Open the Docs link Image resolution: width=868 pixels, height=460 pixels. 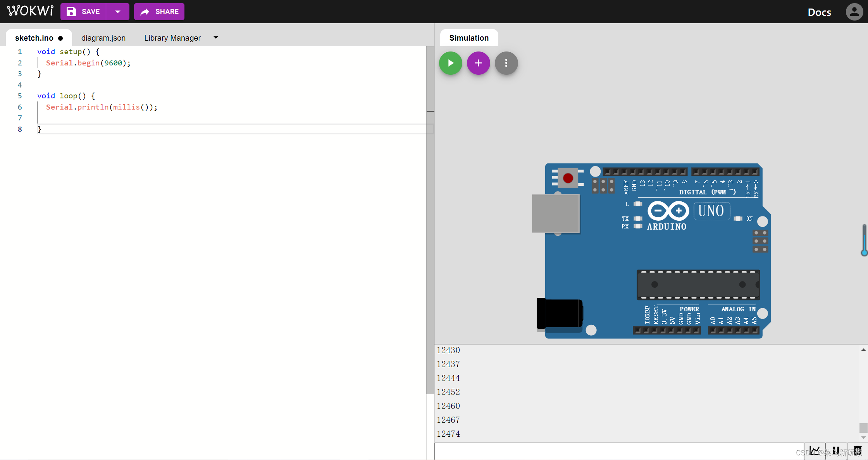[819, 12]
